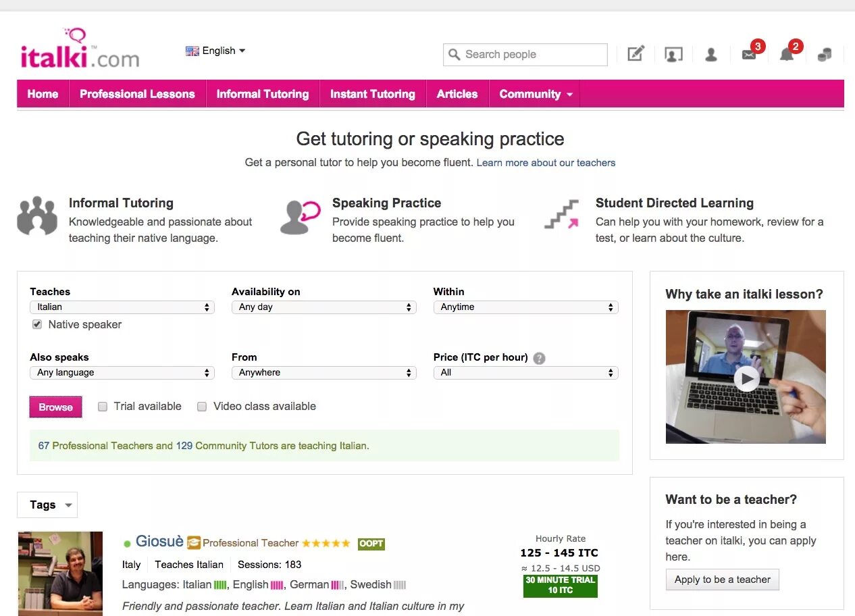Open the teacher board icon in header

coord(673,55)
